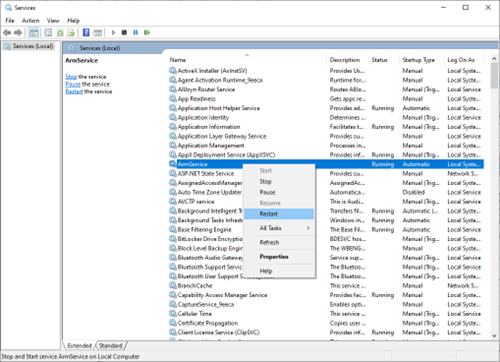
Task: Switch to the Standard tab
Action: (111, 346)
